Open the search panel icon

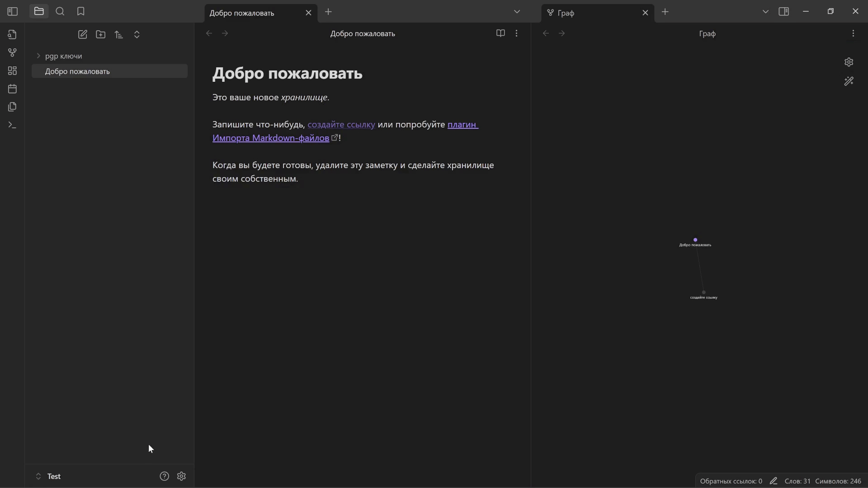[x=60, y=12]
